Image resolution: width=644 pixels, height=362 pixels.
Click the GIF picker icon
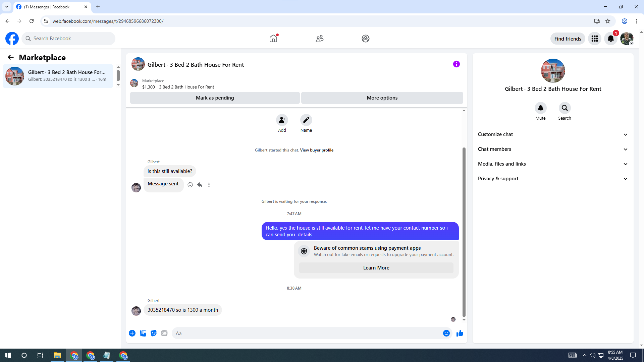click(164, 333)
